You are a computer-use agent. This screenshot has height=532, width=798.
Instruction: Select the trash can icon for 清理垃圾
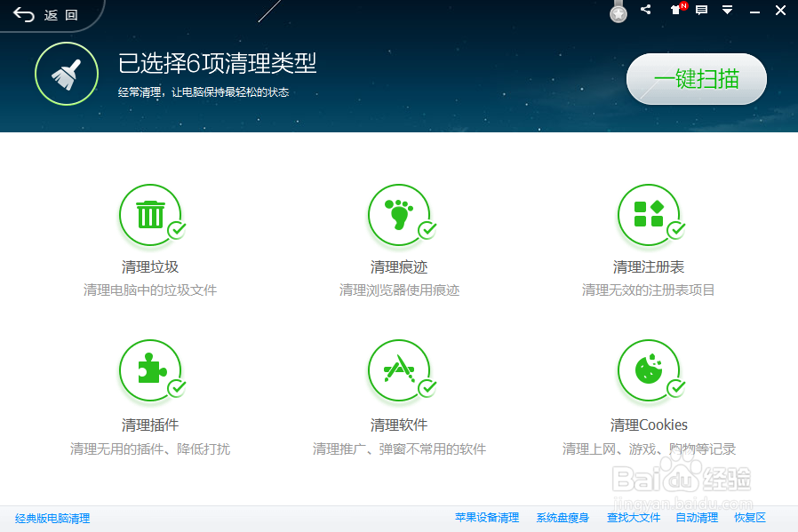click(149, 215)
